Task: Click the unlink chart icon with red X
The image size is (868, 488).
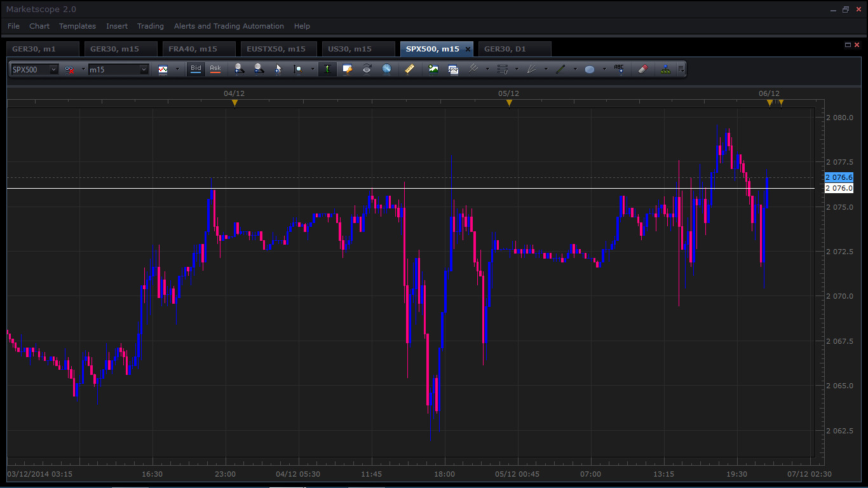Action: click(x=70, y=69)
